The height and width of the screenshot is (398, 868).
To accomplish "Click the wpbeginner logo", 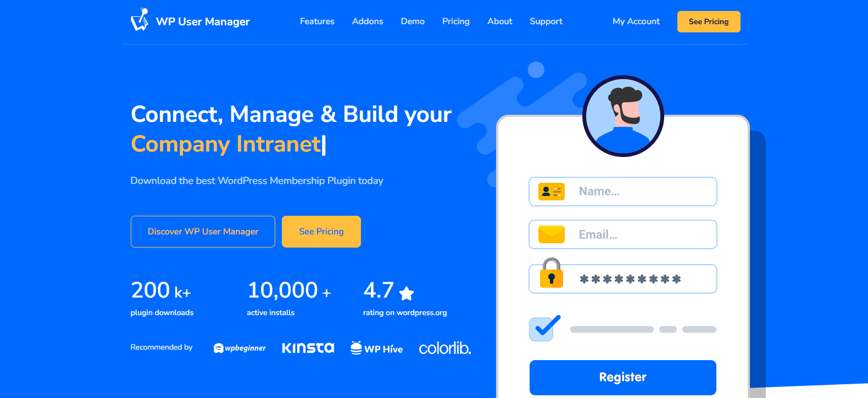I will coord(240,348).
